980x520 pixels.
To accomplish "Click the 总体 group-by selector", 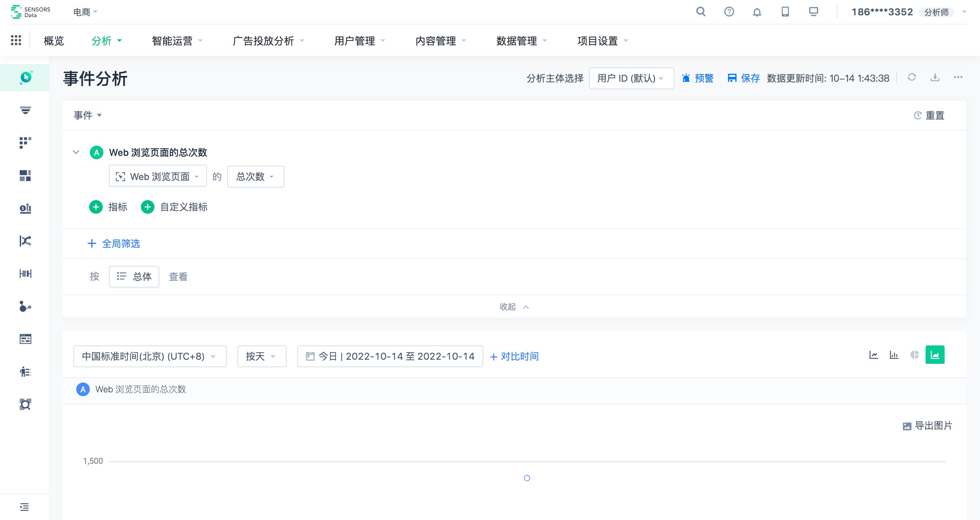I will point(134,277).
